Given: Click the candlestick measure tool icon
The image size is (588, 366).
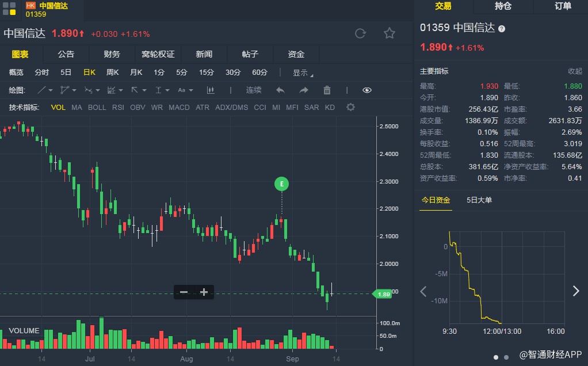Looking at the screenshot, I should 210,90.
